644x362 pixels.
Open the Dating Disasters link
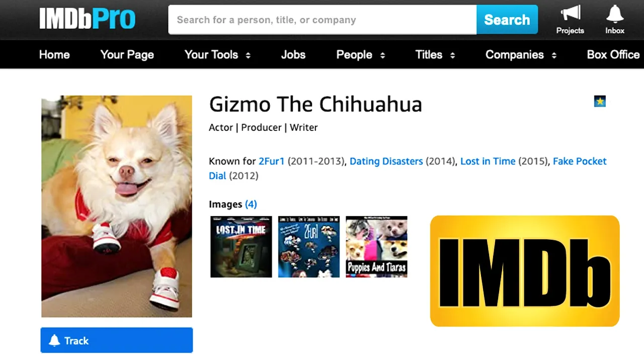[386, 161]
